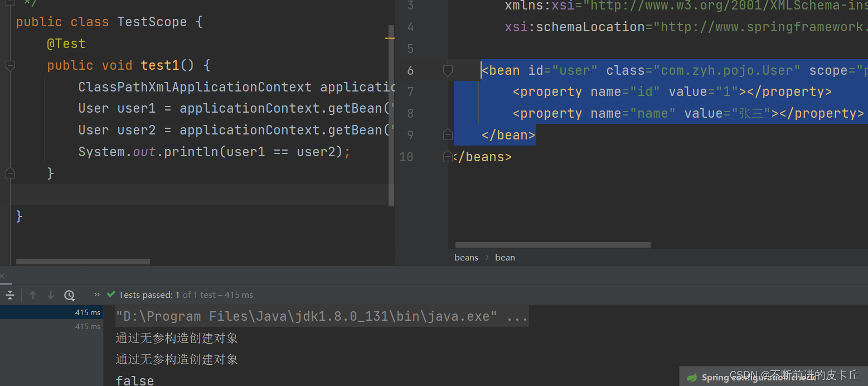Open test history clock icon
This screenshot has height=386, width=868.
pyautogui.click(x=69, y=295)
